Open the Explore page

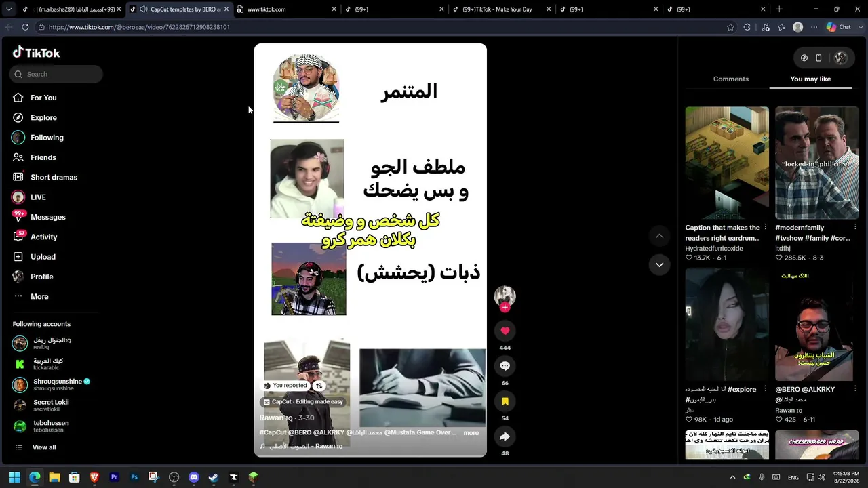43,117
